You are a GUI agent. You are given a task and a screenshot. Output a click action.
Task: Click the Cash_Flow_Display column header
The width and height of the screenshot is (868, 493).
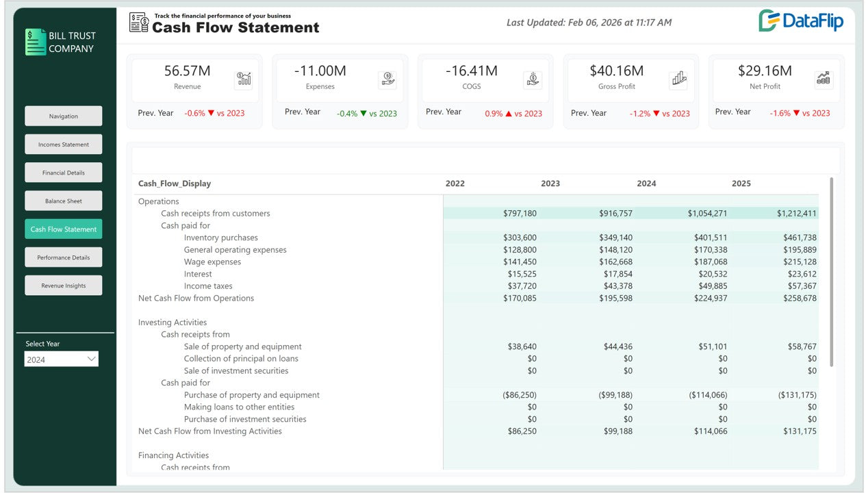[x=175, y=184]
